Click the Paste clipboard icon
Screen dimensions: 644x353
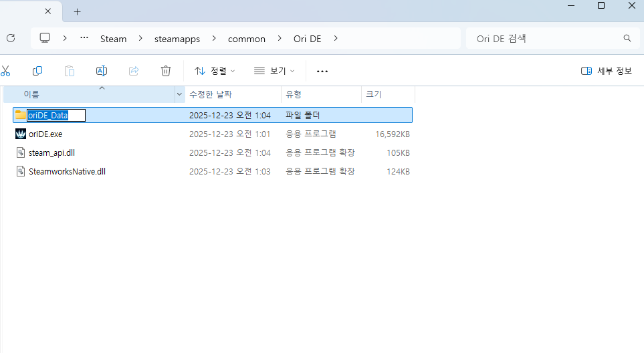[70, 71]
